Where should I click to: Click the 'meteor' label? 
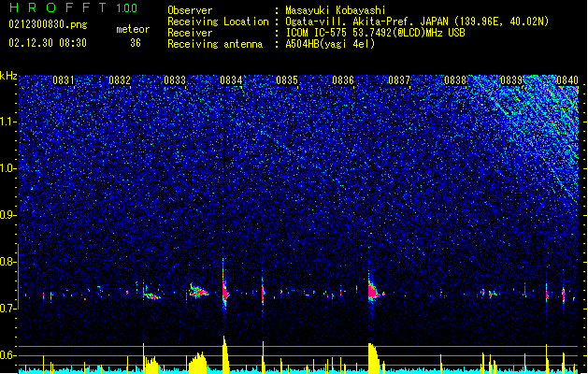133,29
